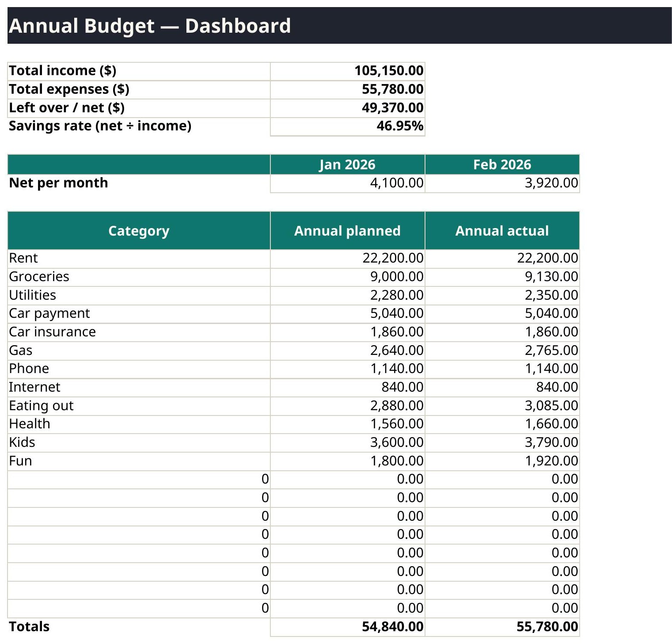Click the Annual Budget — Dashboard title

[150, 26]
